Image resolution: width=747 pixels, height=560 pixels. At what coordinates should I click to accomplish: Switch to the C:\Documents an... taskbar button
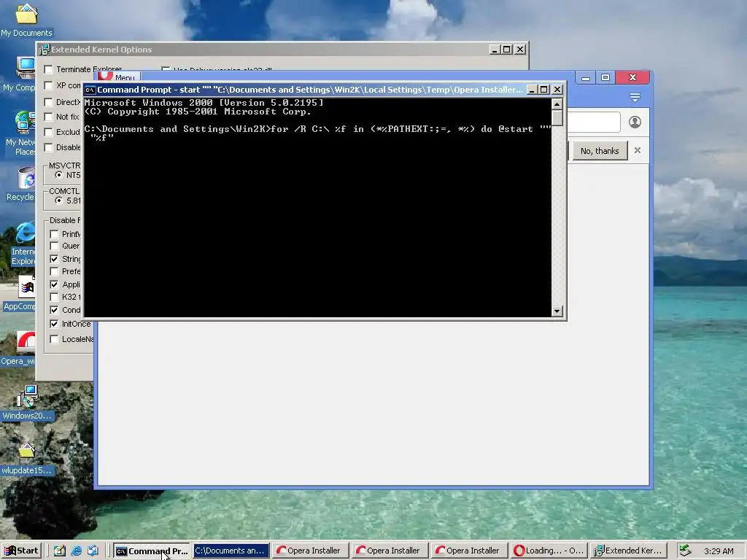pyautogui.click(x=231, y=551)
